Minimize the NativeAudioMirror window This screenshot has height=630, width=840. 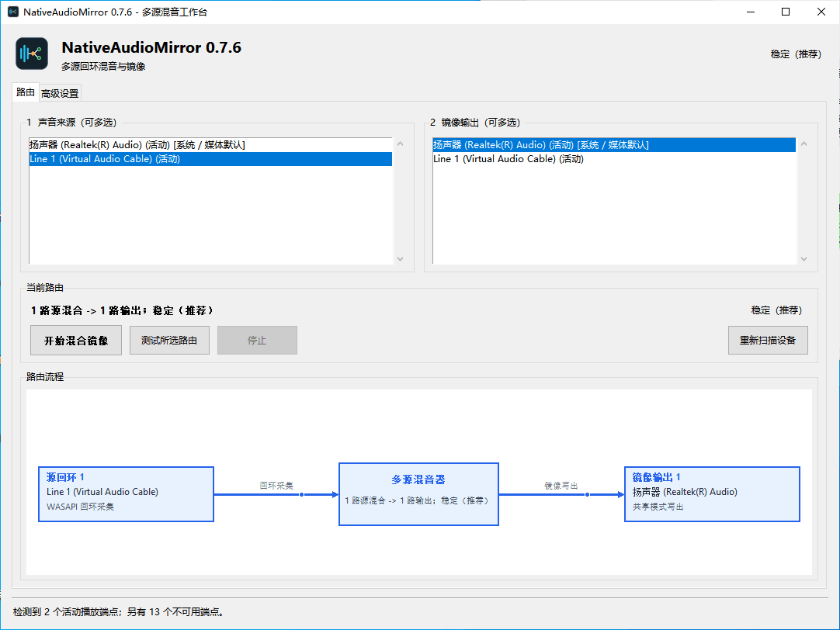click(x=751, y=12)
